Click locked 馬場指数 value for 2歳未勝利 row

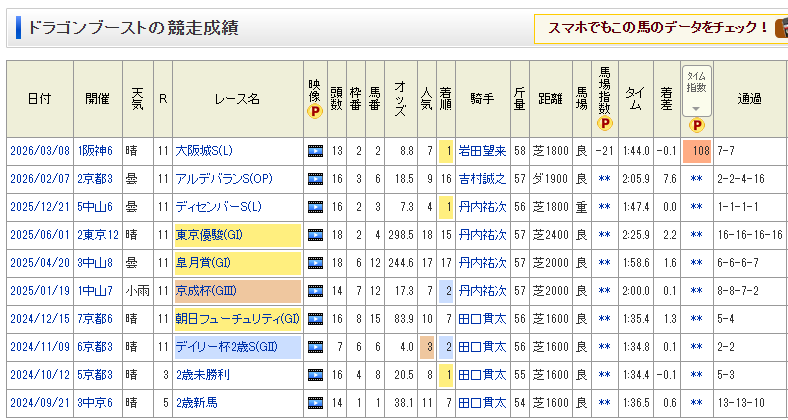[x=604, y=375]
